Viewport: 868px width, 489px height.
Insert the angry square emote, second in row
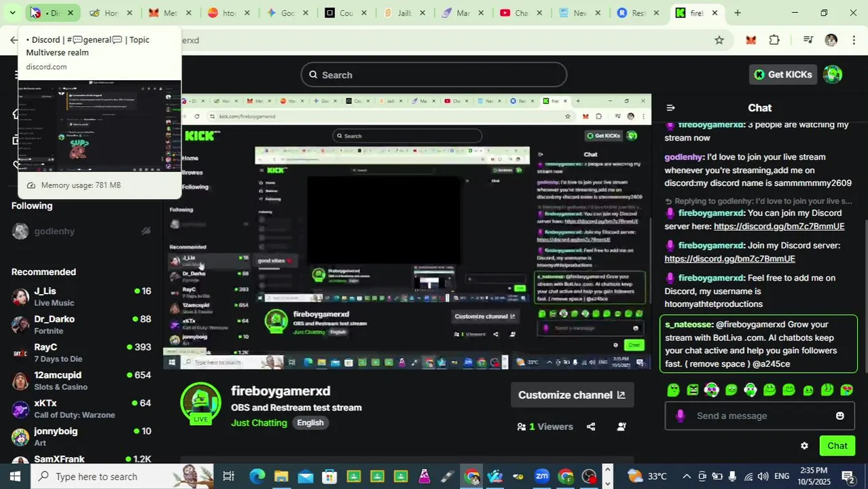click(x=692, y=390)
